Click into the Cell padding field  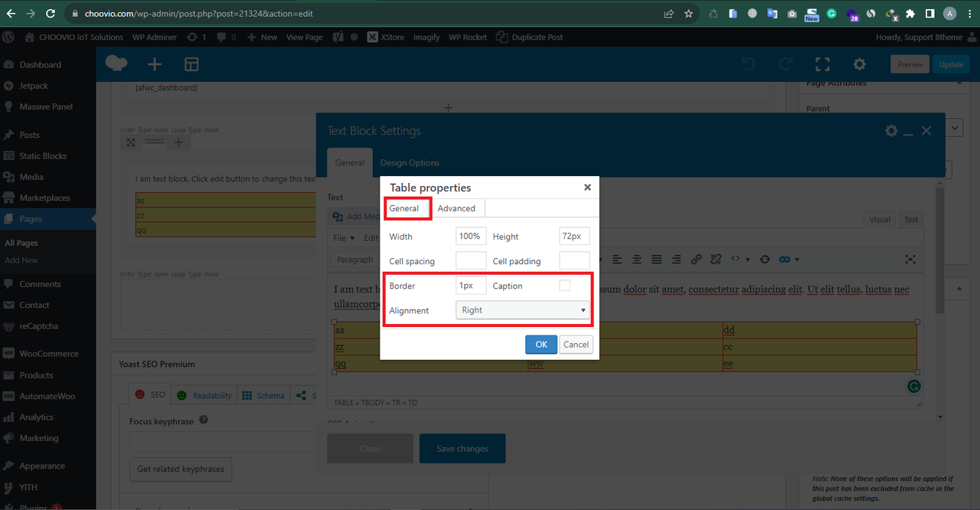[x=574, y=261]
